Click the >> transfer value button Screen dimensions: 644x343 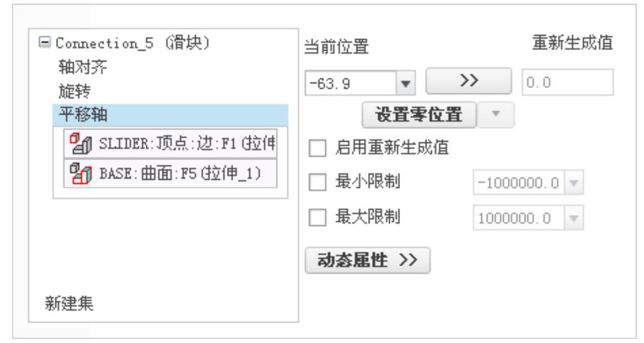click(x=469, y=81)
